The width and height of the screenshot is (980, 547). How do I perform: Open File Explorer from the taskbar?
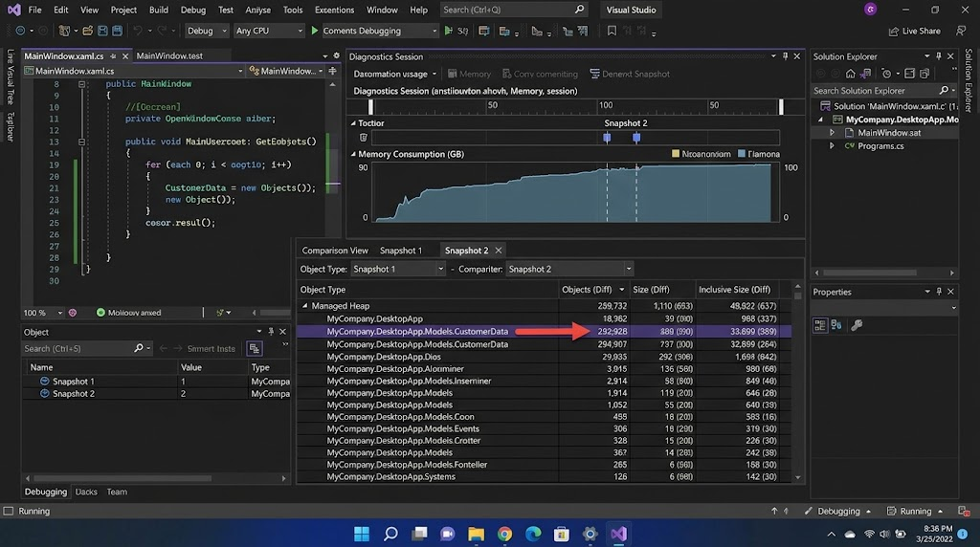[477, 534]
